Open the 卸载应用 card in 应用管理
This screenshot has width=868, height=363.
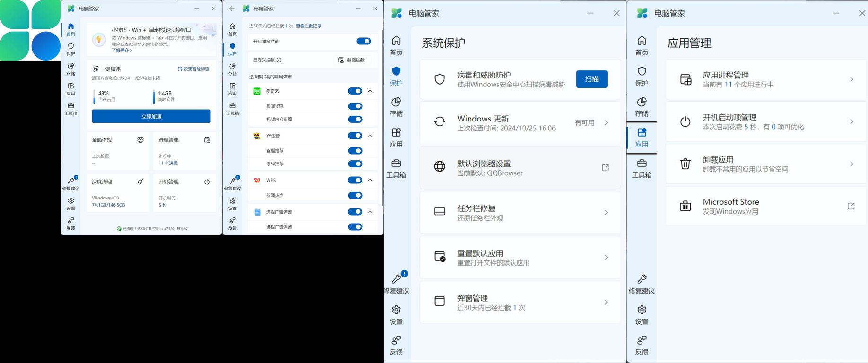[766, 164]
